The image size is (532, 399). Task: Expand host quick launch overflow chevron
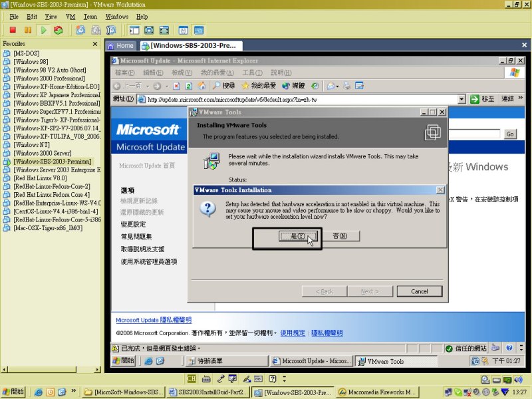click(x=74, y=391)
